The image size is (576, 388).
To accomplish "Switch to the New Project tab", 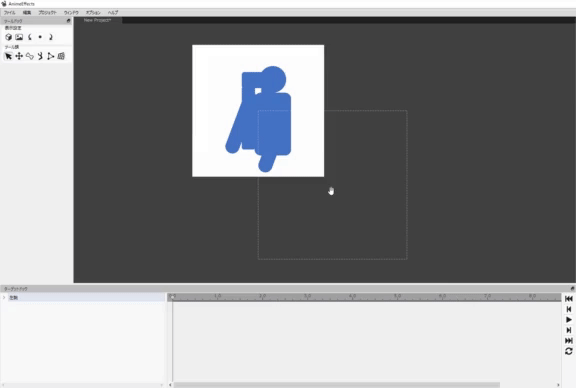I will (97, 20).
